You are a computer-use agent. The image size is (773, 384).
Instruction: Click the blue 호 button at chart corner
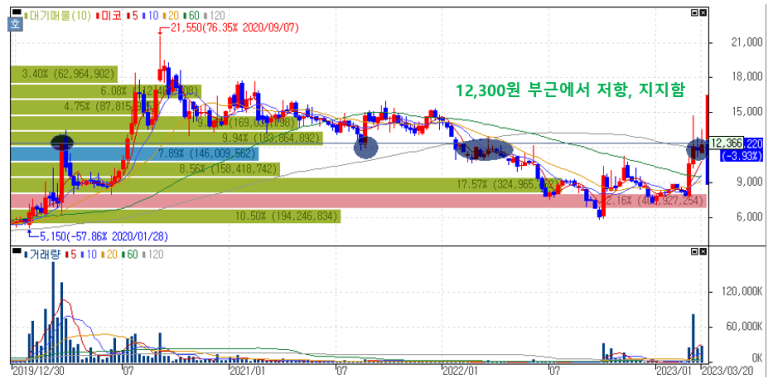pos(14,24)
